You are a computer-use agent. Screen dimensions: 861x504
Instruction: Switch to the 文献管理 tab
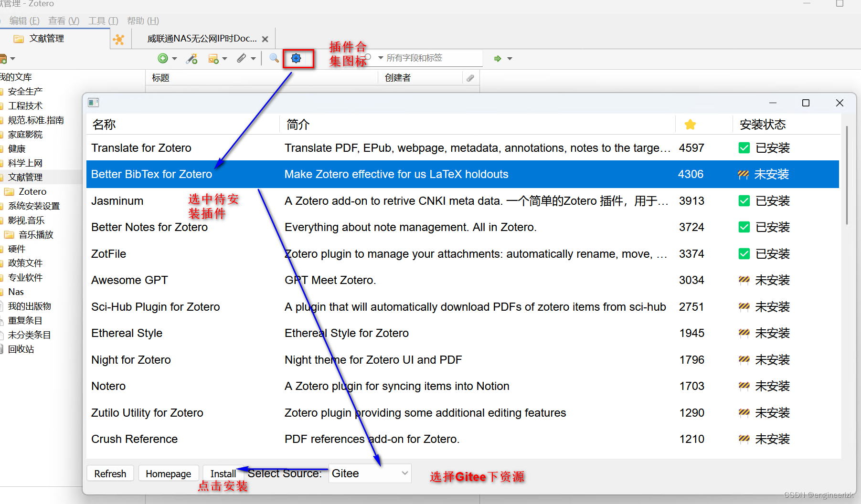[x=54, y=39]
